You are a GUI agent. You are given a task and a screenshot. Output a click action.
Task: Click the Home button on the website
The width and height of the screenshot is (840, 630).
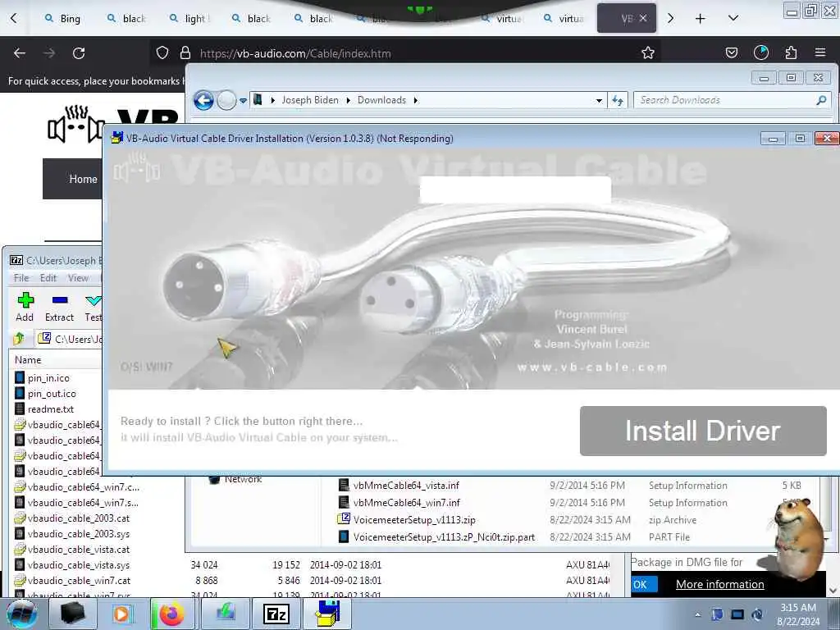[x=83, y=179]
